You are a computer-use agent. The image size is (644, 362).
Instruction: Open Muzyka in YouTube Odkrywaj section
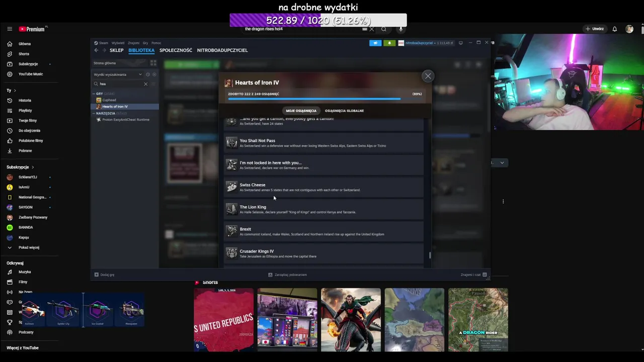click(25, 272)
